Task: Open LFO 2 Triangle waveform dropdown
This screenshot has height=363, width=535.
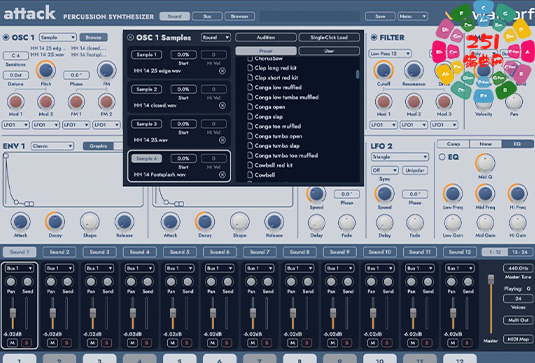Action: (400, 157)
